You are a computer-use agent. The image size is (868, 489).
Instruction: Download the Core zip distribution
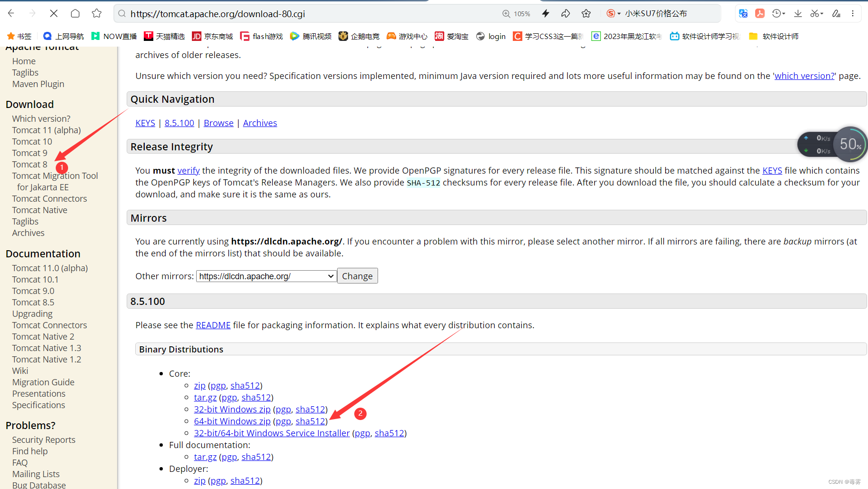200,385
